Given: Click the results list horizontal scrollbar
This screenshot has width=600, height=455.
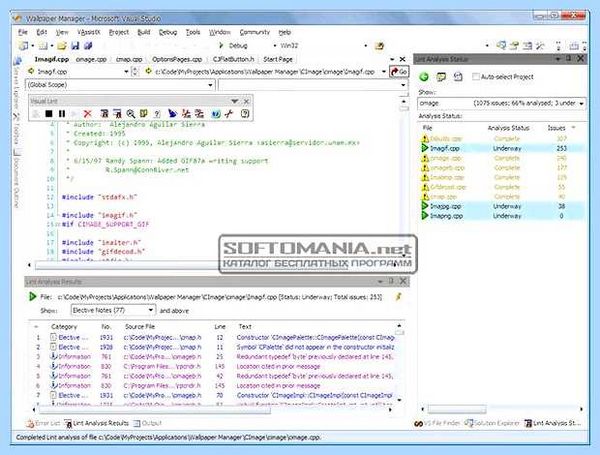Looking at the screenshot, I should [x=154, y=410].
